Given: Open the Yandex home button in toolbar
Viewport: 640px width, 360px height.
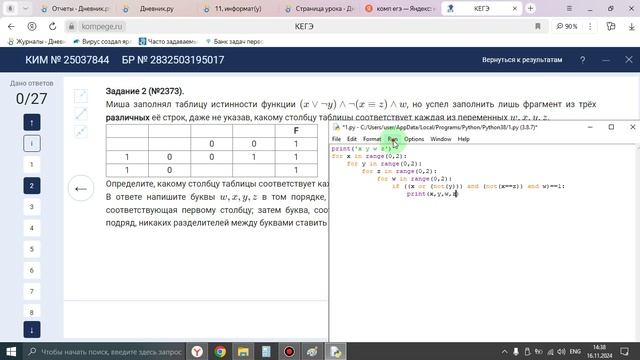Looking at the screenshot, I should [x=31, y=27].
